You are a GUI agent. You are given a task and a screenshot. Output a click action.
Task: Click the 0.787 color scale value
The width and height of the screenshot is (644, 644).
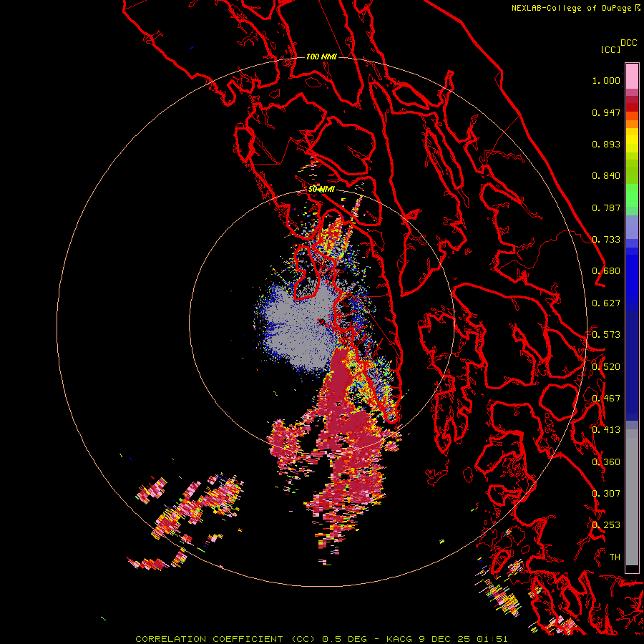[606, 208]
